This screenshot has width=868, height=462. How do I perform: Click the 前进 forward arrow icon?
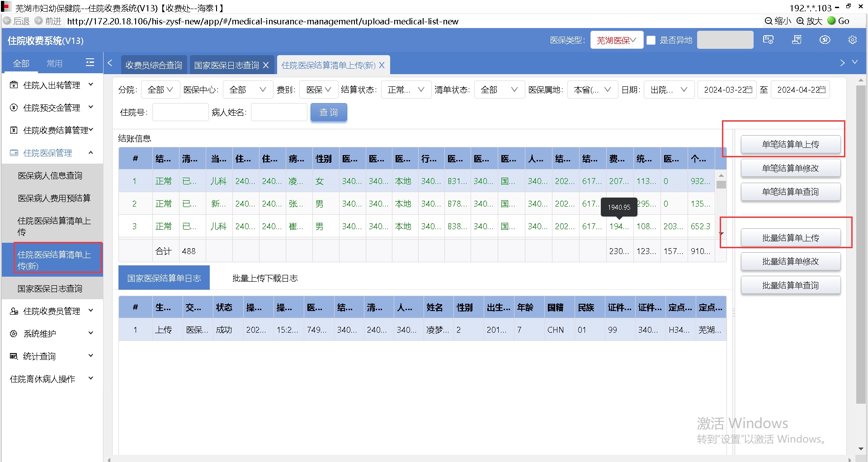(x=39, y=21)
